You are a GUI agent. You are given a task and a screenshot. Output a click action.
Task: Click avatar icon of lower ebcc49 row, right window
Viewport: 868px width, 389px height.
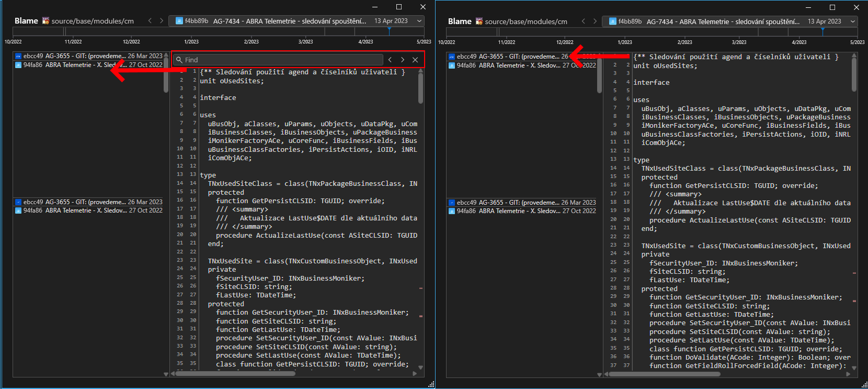(x=452, y=203)
